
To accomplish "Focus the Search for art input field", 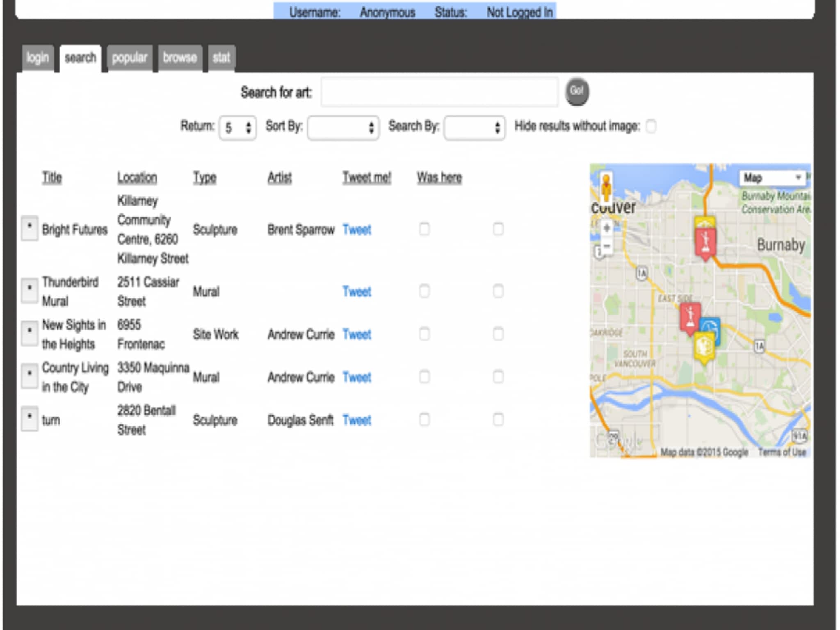I will (x=439, y=92).
